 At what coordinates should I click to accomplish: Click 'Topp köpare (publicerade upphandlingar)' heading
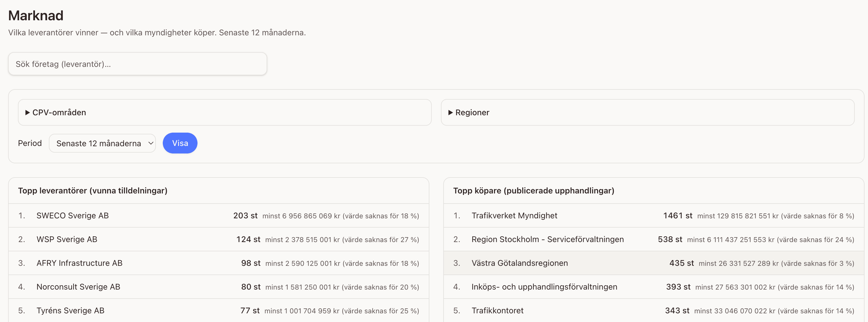click(x=533, y=191)
